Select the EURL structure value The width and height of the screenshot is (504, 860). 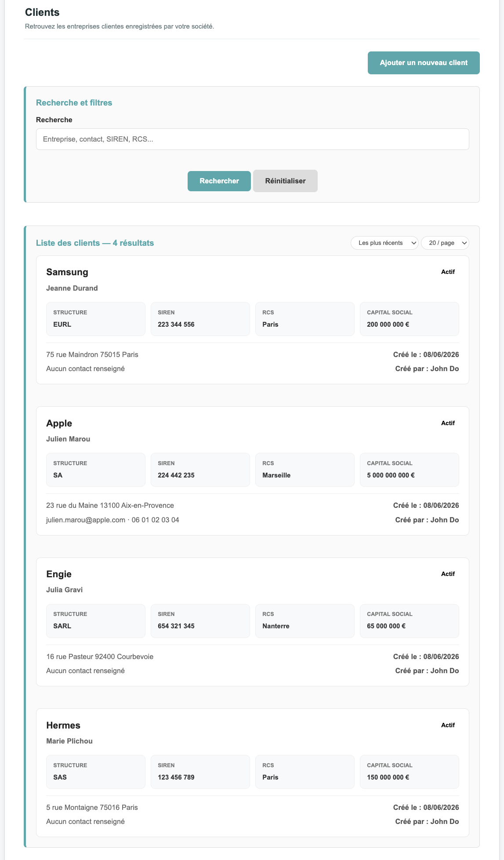tap(62, 324)
